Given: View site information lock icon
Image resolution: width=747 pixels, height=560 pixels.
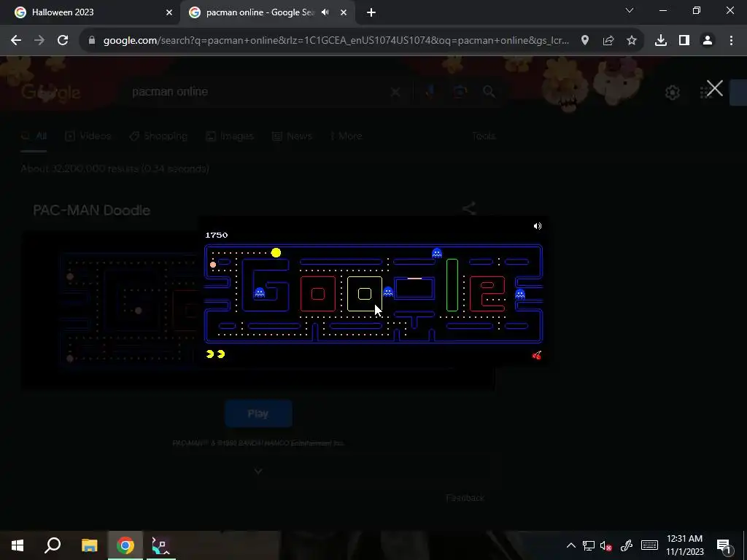Looking at the screenshot, I should (92, 41).
